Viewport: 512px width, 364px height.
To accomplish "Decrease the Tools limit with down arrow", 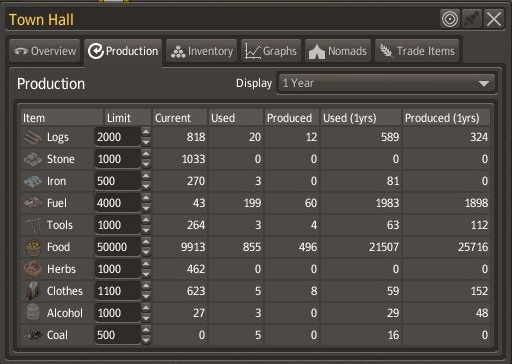I will [x=146, y=230].
